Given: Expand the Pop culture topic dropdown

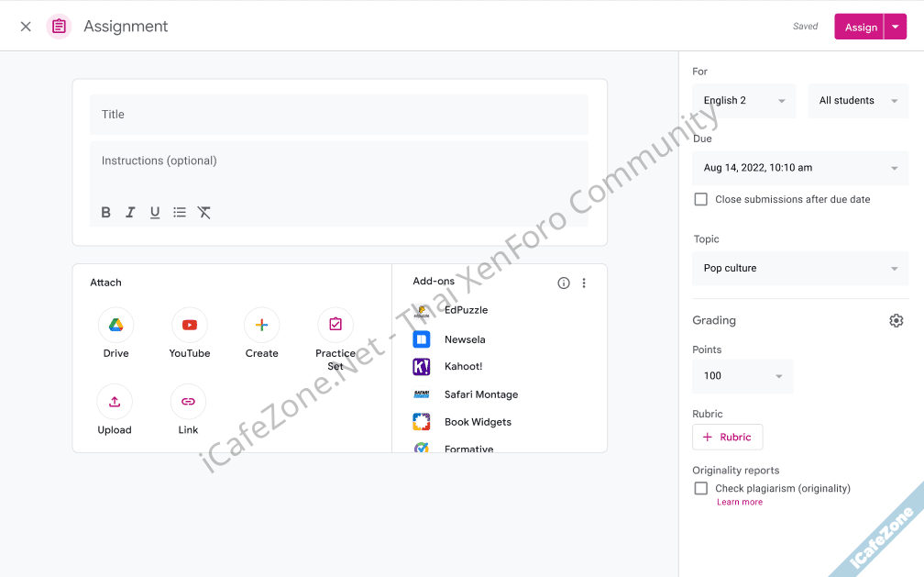Looking at the screenshot, I should tap(799, 269).
